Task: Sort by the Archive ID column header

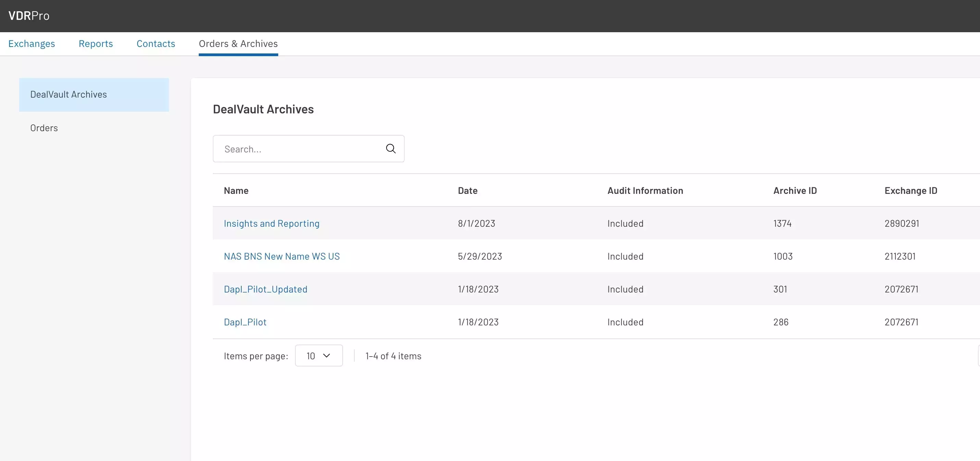Action: click(x=795, y=190)
